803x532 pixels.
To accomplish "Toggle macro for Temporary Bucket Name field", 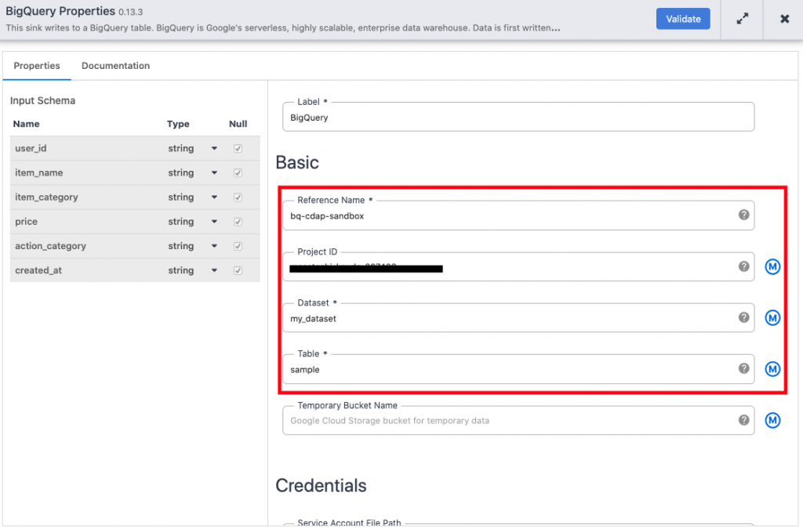I will (x=772, y=420).
